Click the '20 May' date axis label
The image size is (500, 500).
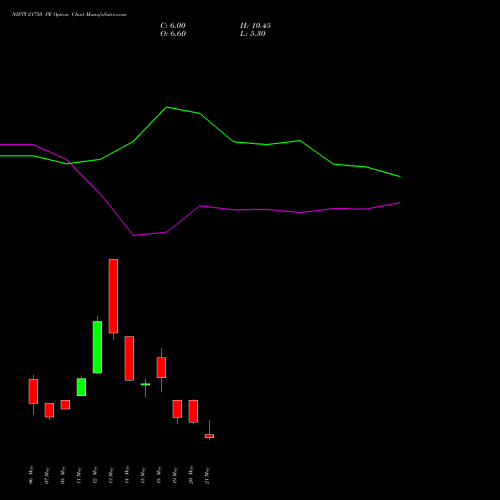point(191,475)
